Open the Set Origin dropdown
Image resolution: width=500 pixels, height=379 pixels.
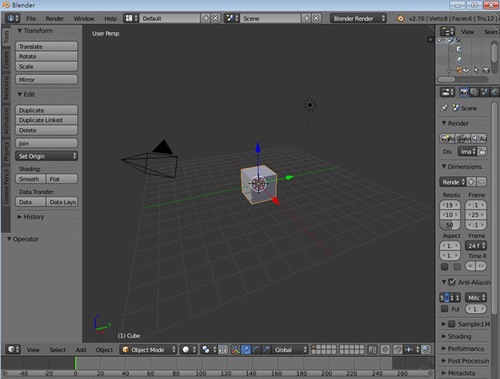point(46,156)
